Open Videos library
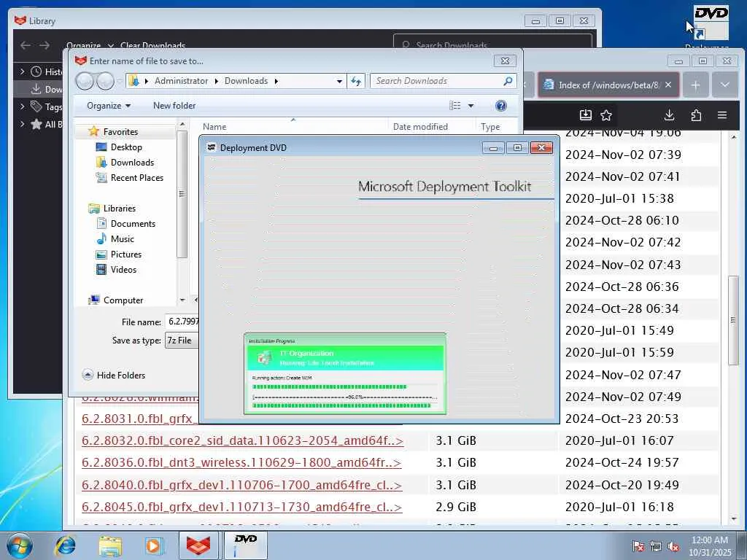 (x=123, y=270)
